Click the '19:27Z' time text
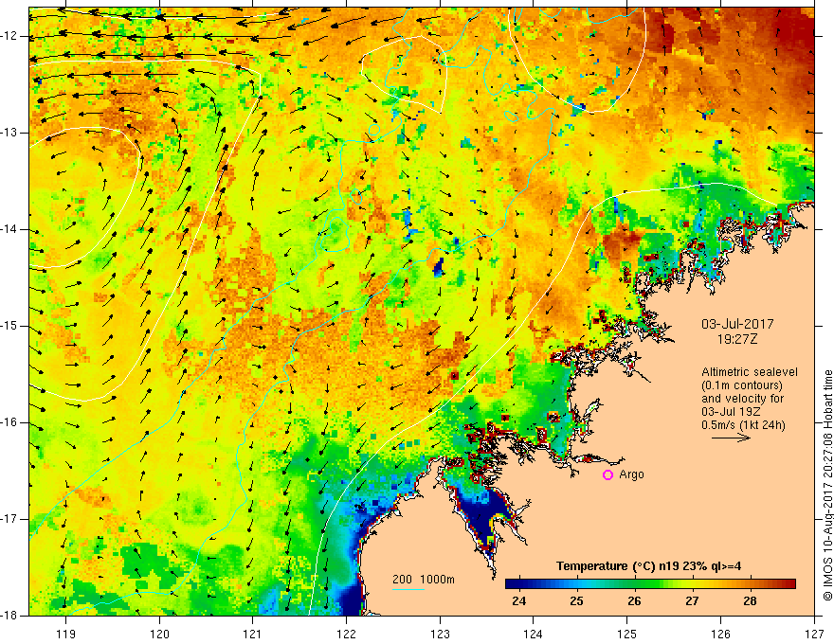Screen dimensions: 834x644 click(x=737, y=338)
